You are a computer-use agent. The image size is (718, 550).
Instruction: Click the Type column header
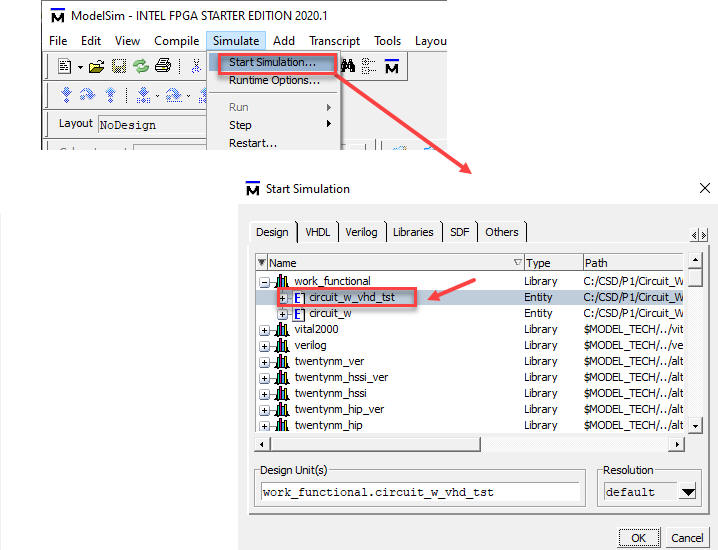pyautogui.click(x=554, y=263)
